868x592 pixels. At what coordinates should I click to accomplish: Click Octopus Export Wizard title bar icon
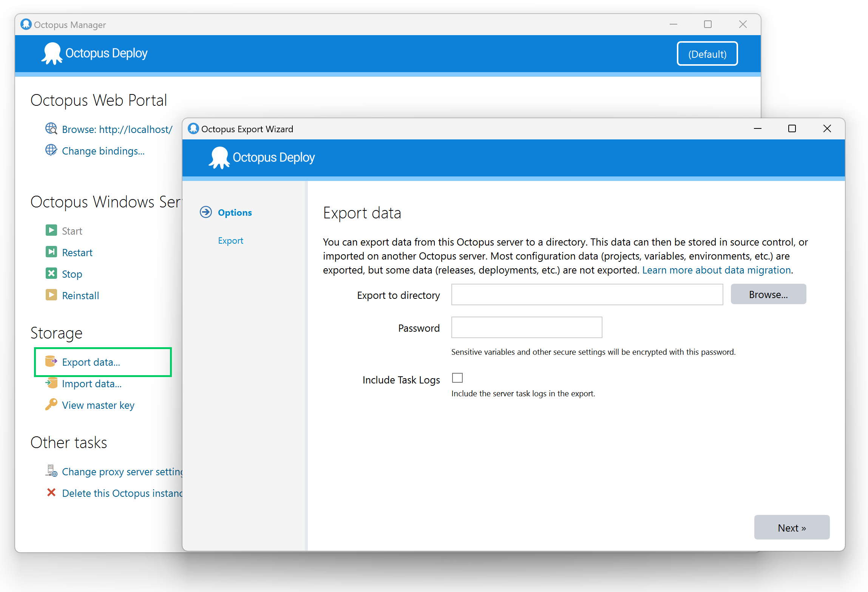(x=193, y=128)
